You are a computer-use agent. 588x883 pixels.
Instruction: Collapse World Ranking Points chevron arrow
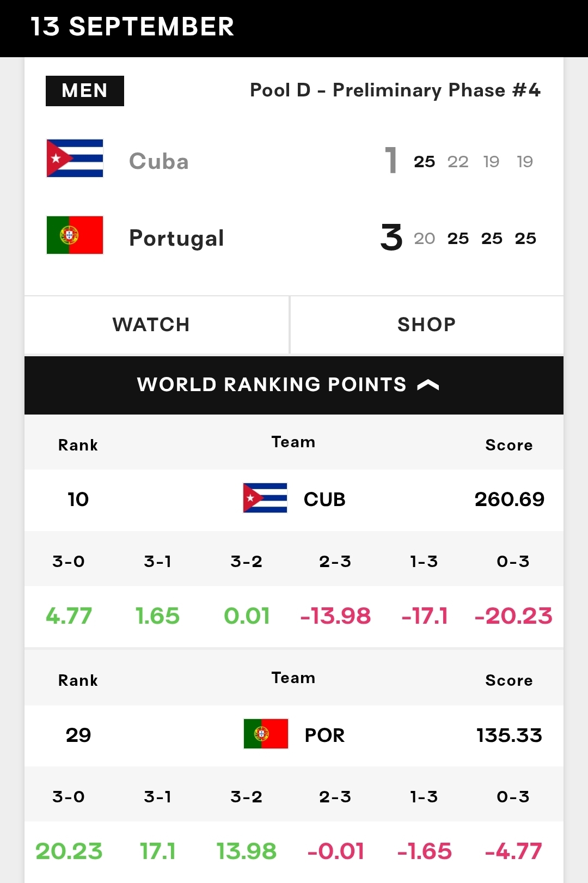[x=428, y=385]
